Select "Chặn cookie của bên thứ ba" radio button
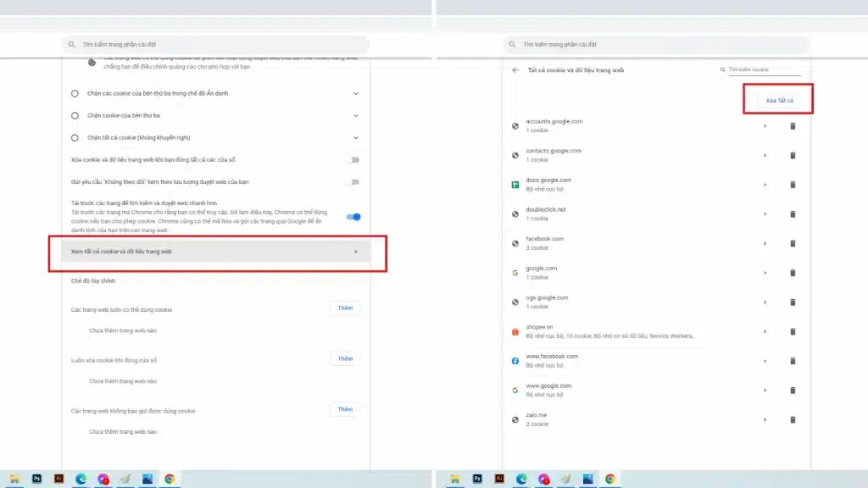This screenshot has height=488, width=868. pos(75,115)
